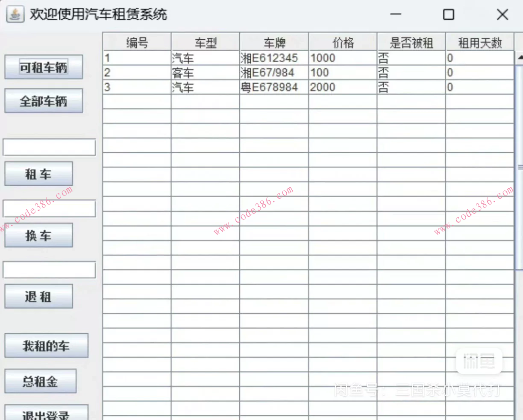Viewport: 523px width, 420px height.
Task: Click the 车型 column header
Action: click(206, 42)
